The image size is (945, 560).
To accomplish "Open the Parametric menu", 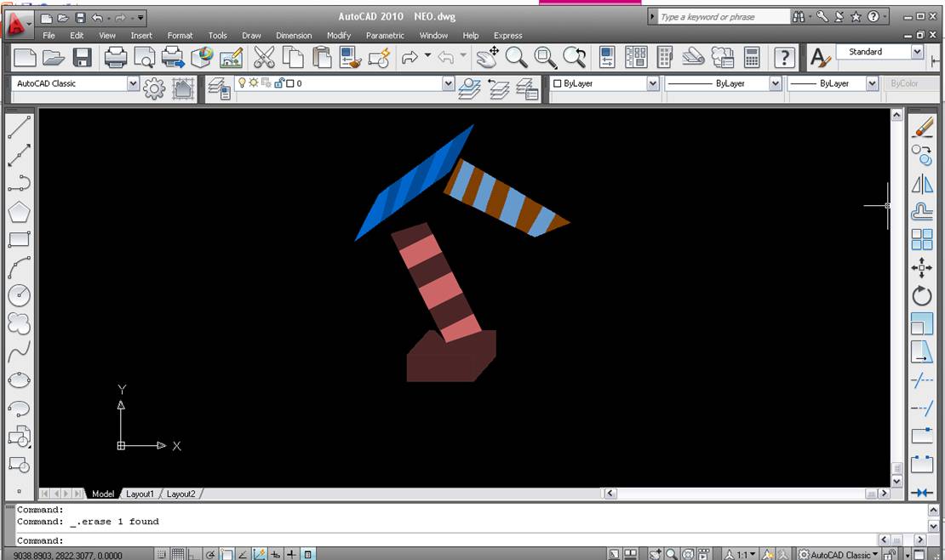I will 385,36.
